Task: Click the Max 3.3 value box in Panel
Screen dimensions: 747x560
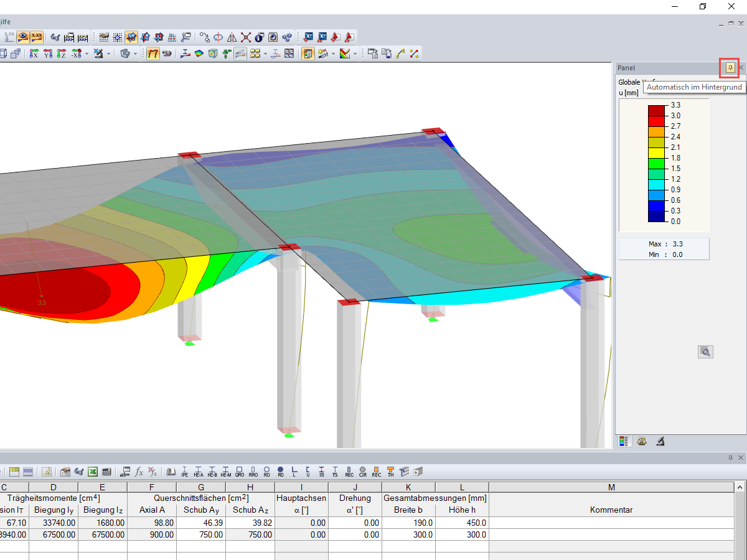Action: tap(664, 244)
